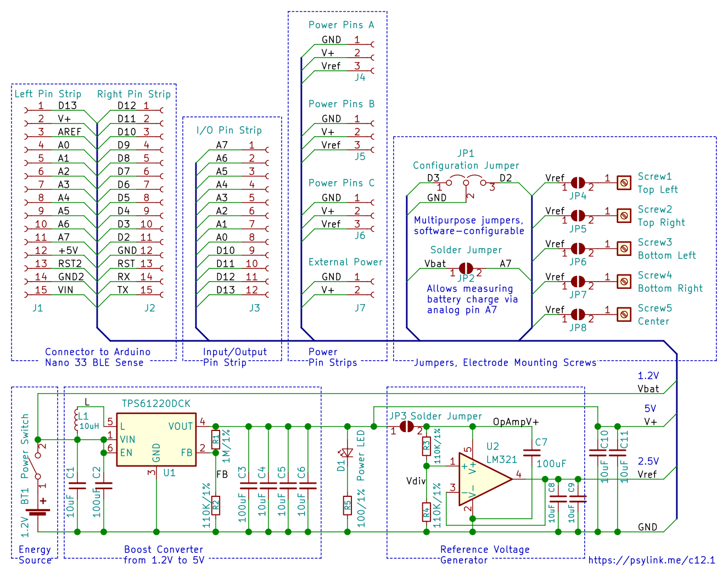Select the 'Left Pin Strip' heading
The height and width of the screenshot is (577, 728).
click(48, 94)
